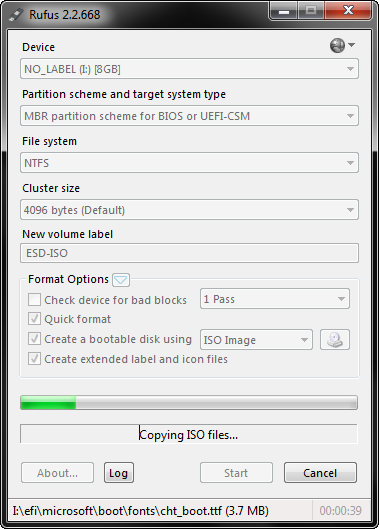Toggle the Quick format checkbox
Image resolution: width=379 pixels, height=529 pixels.
[34, 319]
